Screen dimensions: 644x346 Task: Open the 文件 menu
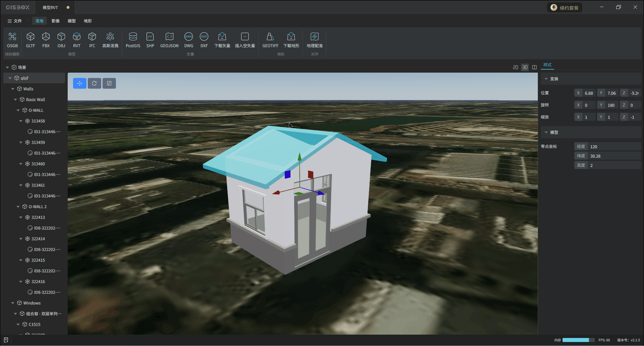15,21
